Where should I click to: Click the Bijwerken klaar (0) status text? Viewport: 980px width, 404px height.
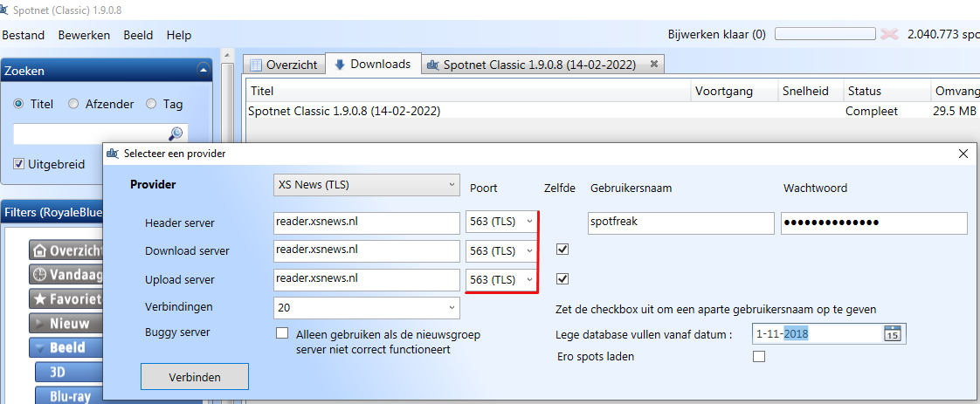(717, 34)
